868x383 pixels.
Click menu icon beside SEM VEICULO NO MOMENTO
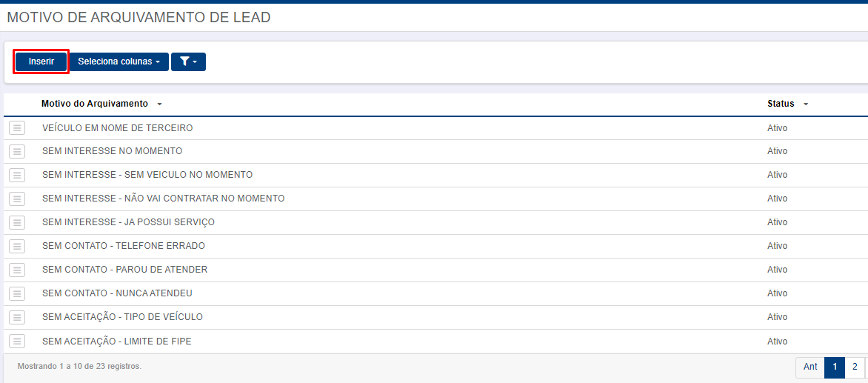[x=17, y=175]
